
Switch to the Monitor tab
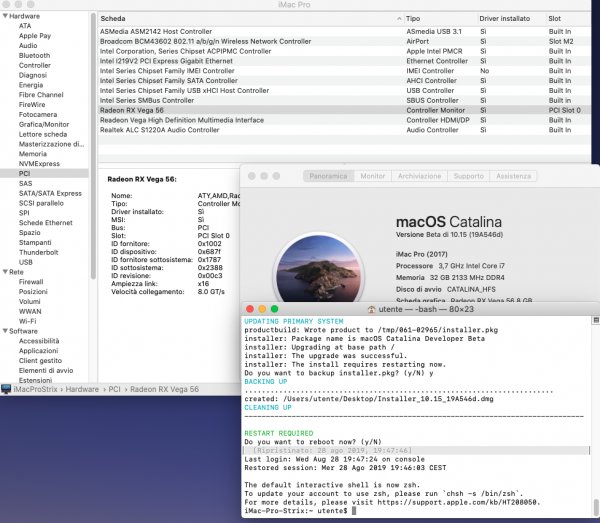pyautogui.click(x=373, y=175)
